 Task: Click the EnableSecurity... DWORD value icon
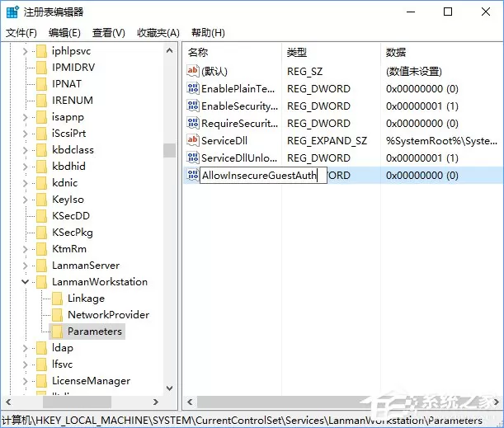click(192, 106)
